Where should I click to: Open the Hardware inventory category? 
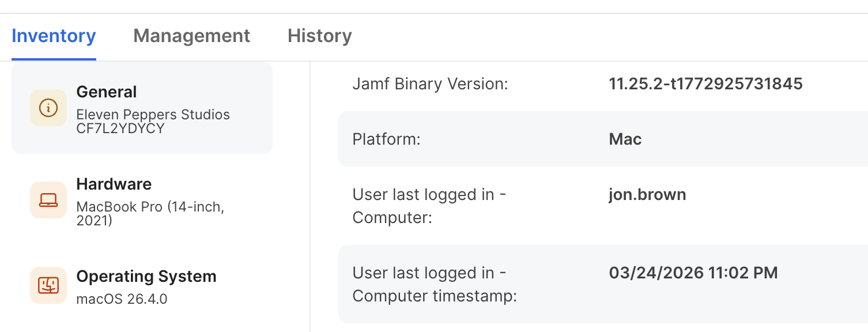(114, 183)
